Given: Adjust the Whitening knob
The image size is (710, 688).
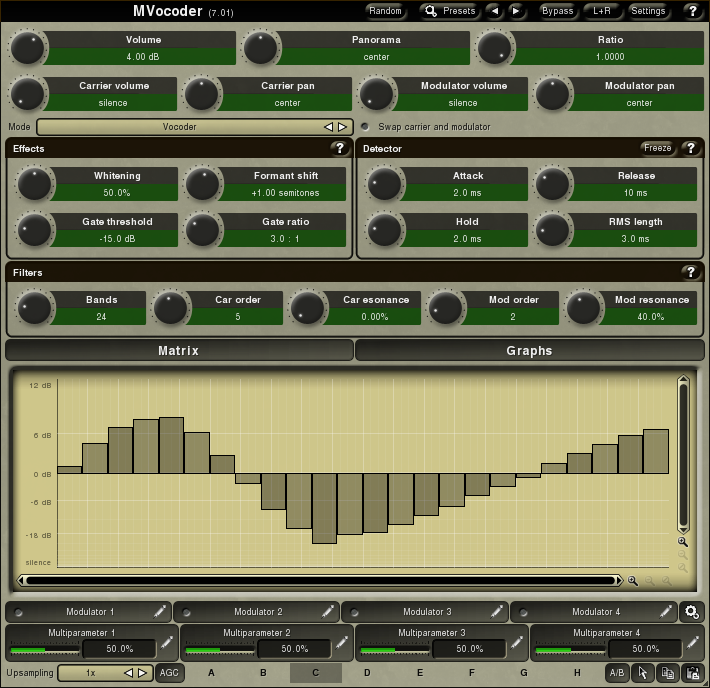Looking at the screenshot, I should [x=34, y=183].
